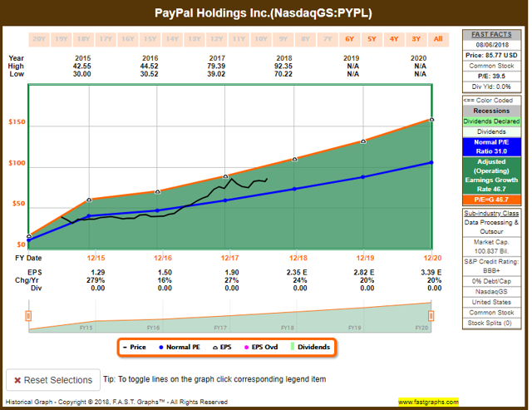Click the Reset Selections button
Image resolution: width=532 pixels, height=410 pixels.
click(x=53, y=380)
